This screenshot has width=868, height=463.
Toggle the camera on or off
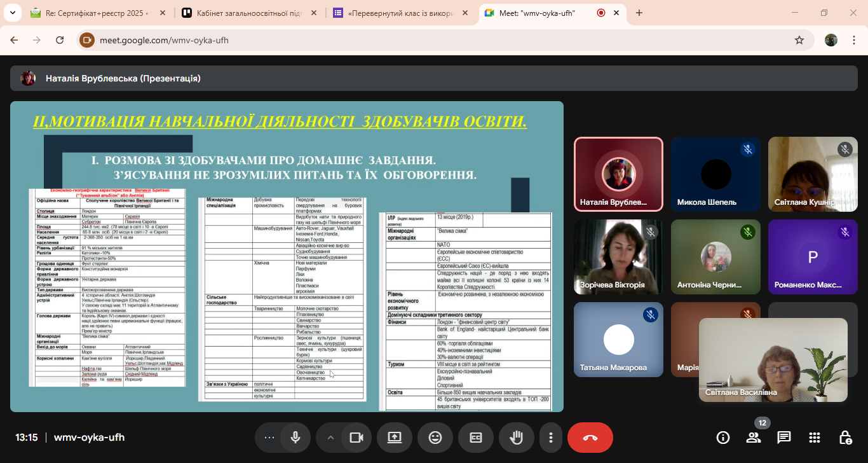pyautogui.click(x=356, y=438)
